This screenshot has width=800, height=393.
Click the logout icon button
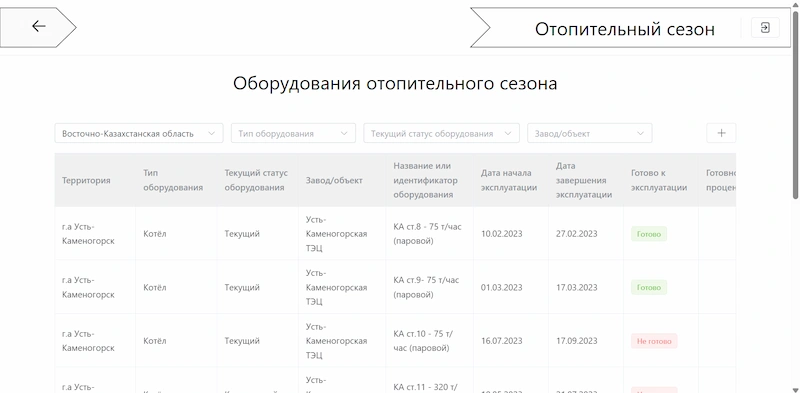coord(765,28)
